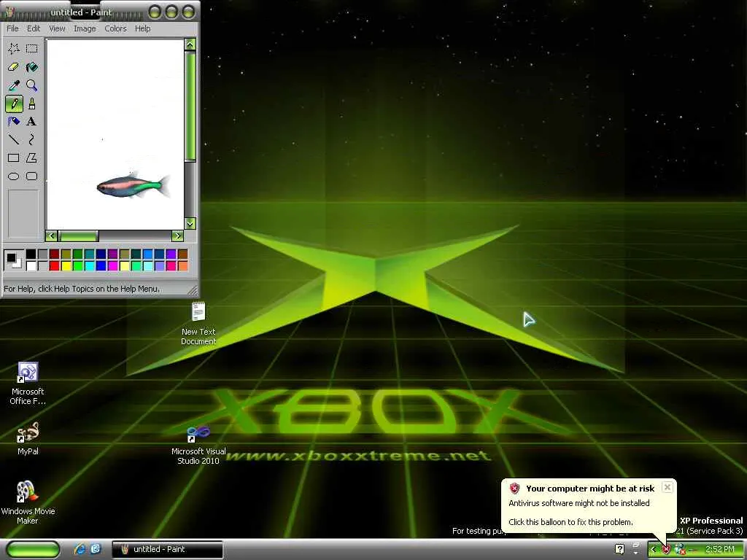
Task: Click the horizontal scrollbar thumb in Paint
Action: pos(77,236)
